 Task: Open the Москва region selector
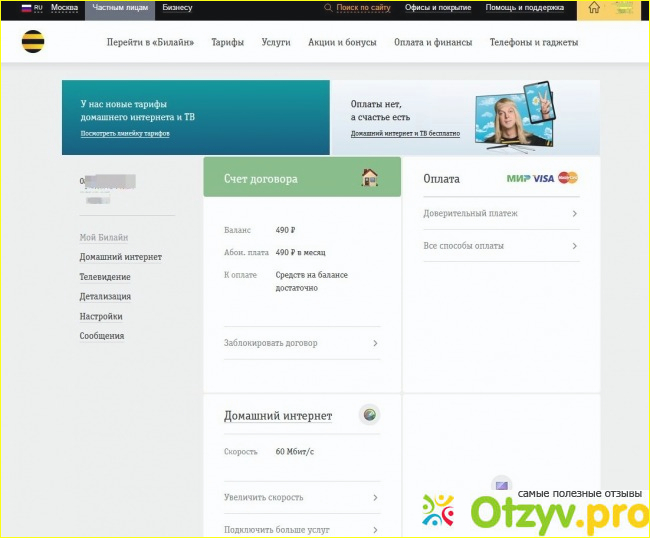(x=64, y=7)
